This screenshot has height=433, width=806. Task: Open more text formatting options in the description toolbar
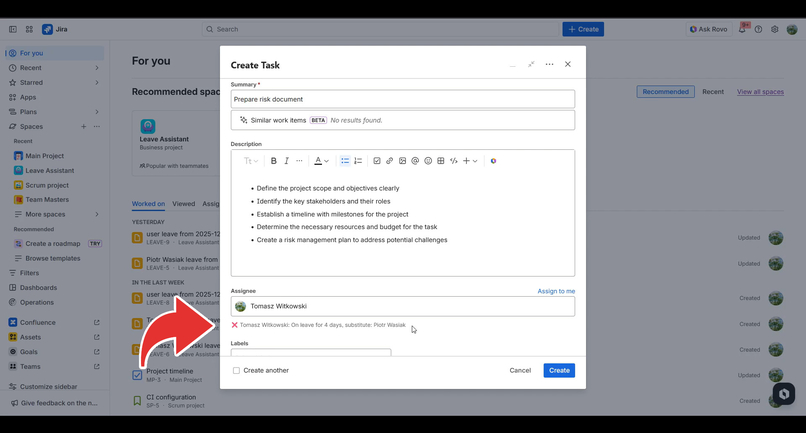tap(299, 161)
